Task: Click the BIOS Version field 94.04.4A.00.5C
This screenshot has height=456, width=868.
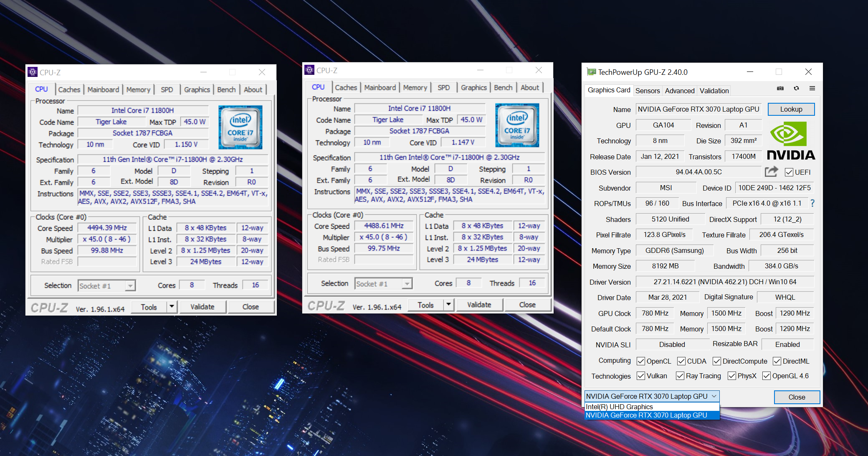Action: (698, 172)
